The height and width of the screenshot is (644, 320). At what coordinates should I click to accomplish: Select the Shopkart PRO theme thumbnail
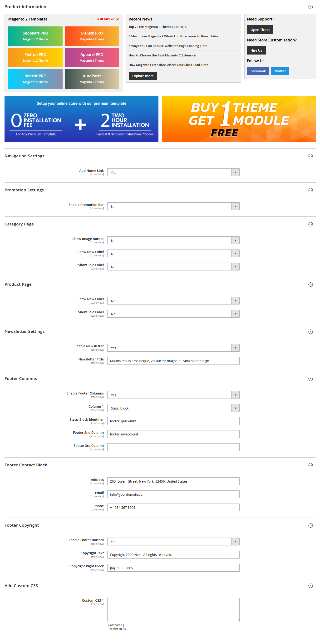tap(35, 36)
